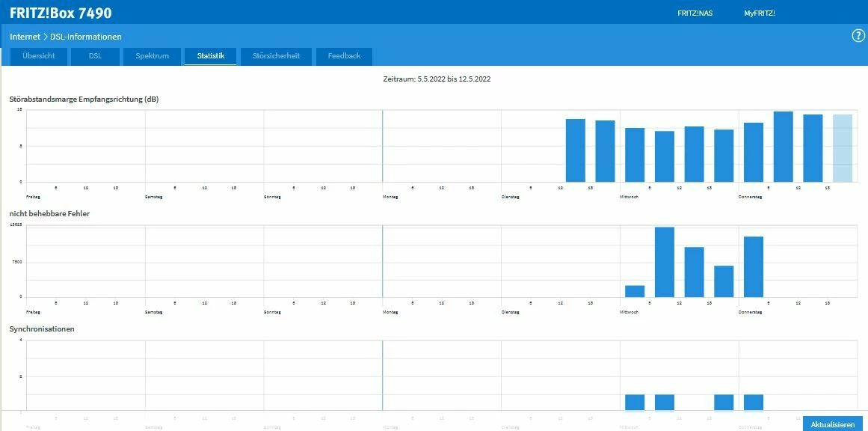The image size is (868, 431).
Task: Click the Internet breadcrumb link
Action: 25,37
